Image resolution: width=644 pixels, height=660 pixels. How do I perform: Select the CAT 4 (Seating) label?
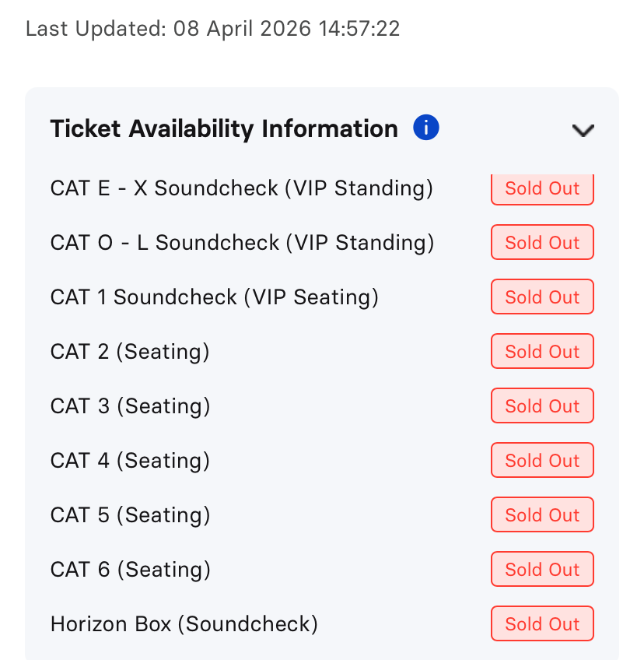130,461
